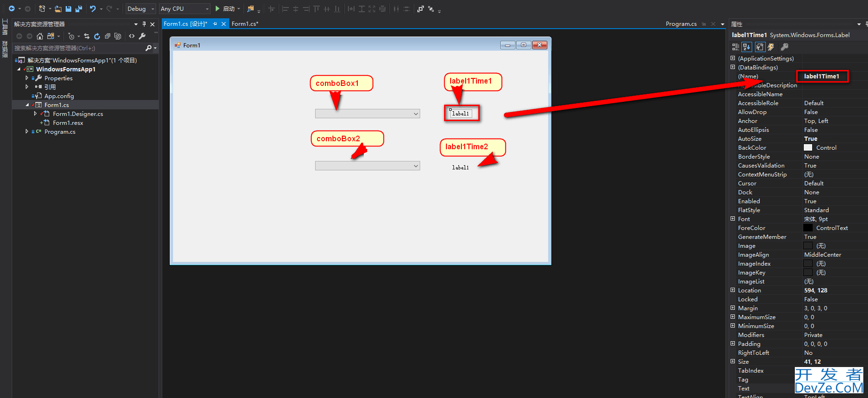
Task: Click the New Project icon in toolbar
Action: [42, 8]
